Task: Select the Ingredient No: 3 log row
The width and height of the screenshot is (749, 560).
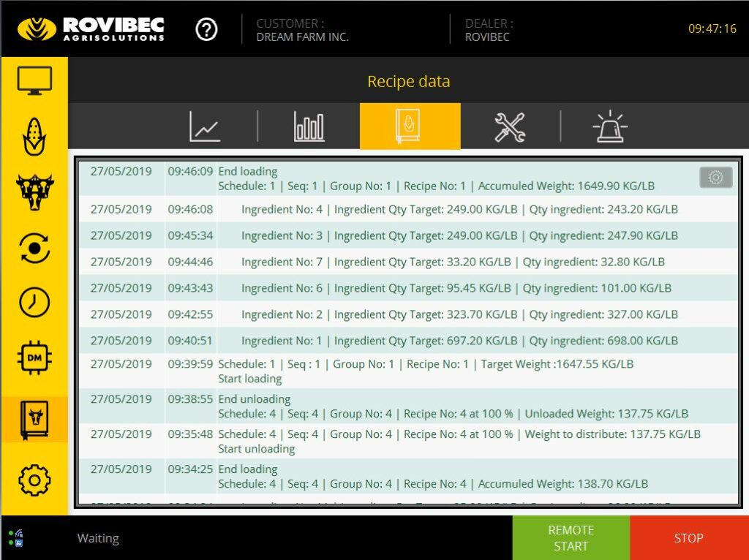Action: (408, 235)
